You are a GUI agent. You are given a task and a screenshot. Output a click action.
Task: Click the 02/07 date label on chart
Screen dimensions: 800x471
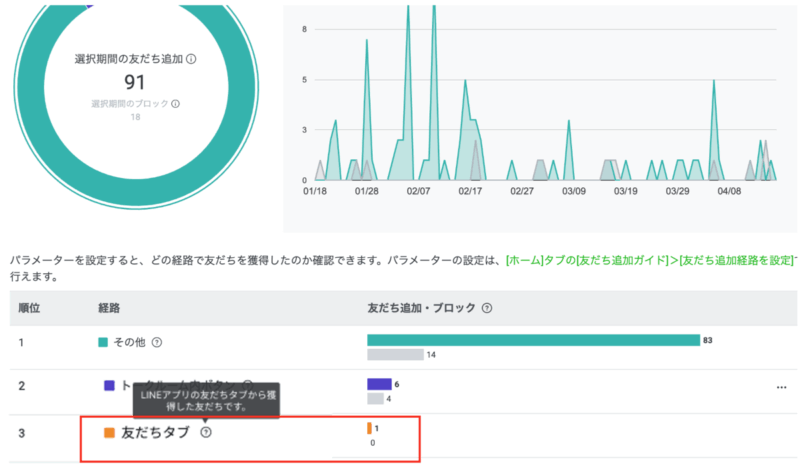[x=418, y=191]
